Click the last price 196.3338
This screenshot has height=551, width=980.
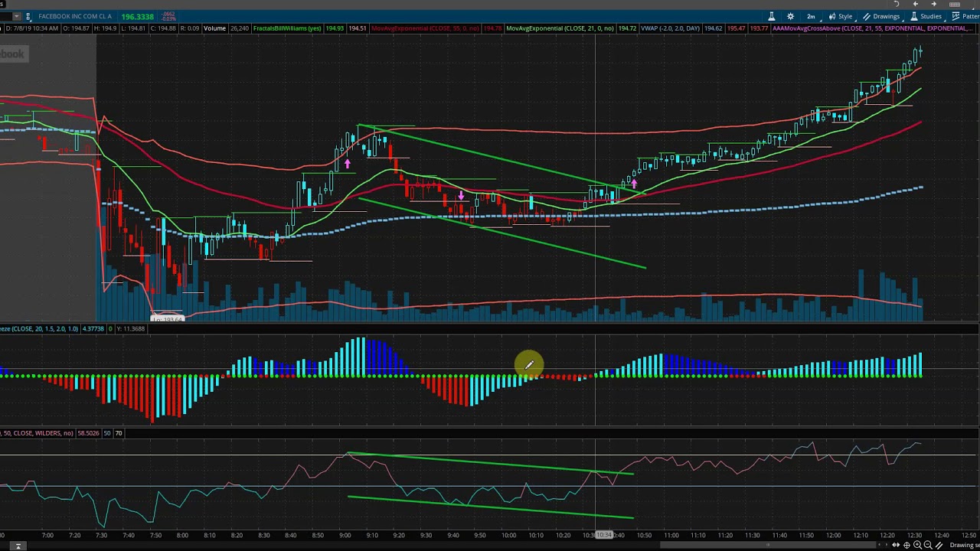(137, 17)
